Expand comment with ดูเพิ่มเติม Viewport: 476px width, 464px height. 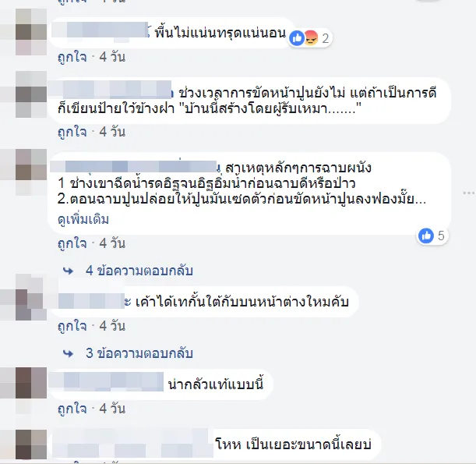point(83,219)
